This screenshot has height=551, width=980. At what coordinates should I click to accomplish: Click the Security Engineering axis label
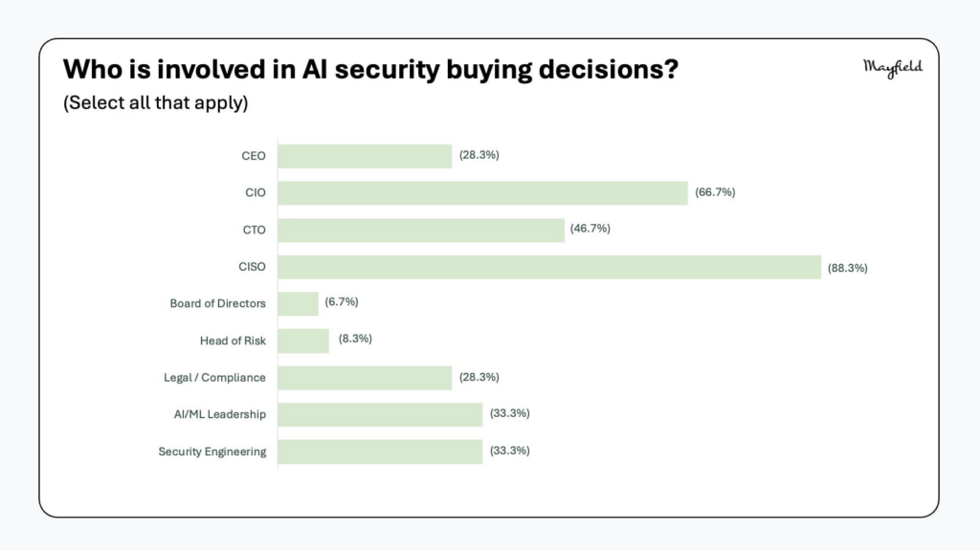212,452
